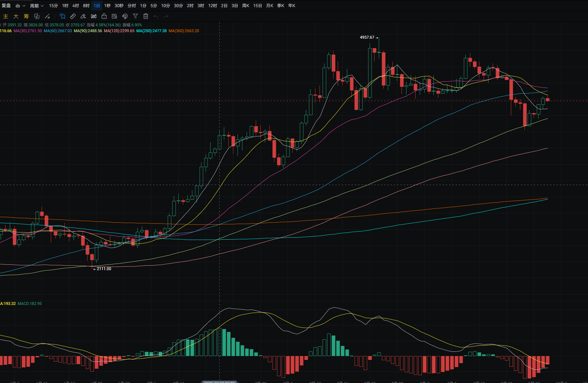Switch to 10分 timeframe
This screenshot has height=383, width=588.
pyautogui.click(x=165, y=6)
